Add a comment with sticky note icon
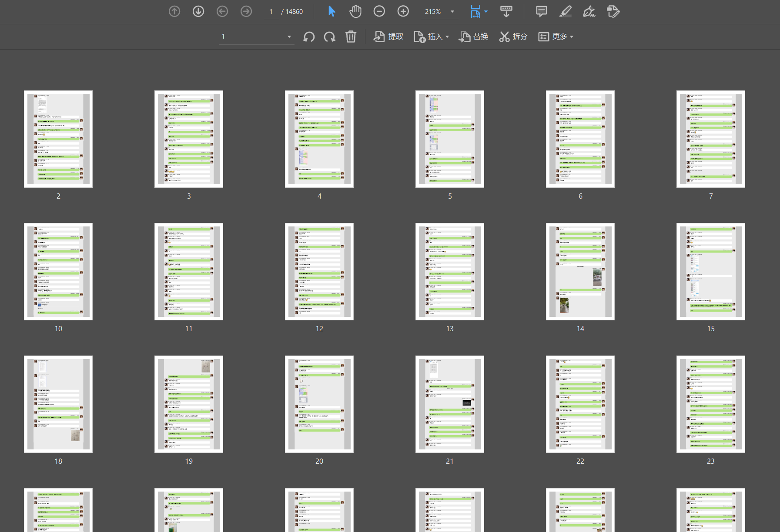Image resolution: width=780 pixels, height=532 pixels. point(541,12)
